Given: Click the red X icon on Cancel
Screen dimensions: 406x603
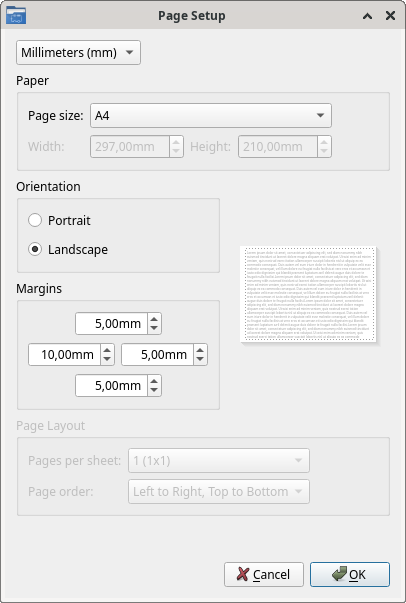Looking at the screenshot, I should click(243, 574).
